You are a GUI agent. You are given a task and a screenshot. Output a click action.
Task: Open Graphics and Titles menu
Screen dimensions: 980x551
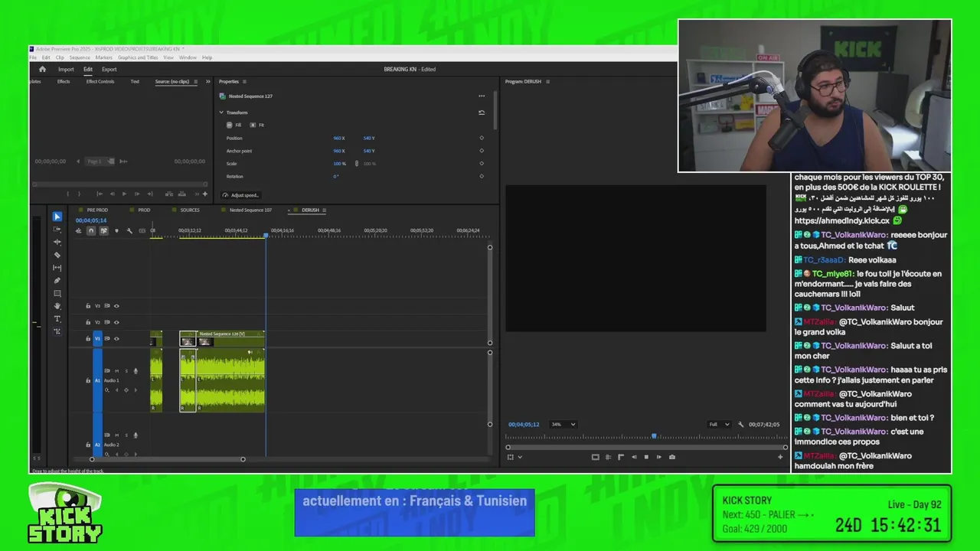[138, 57]
